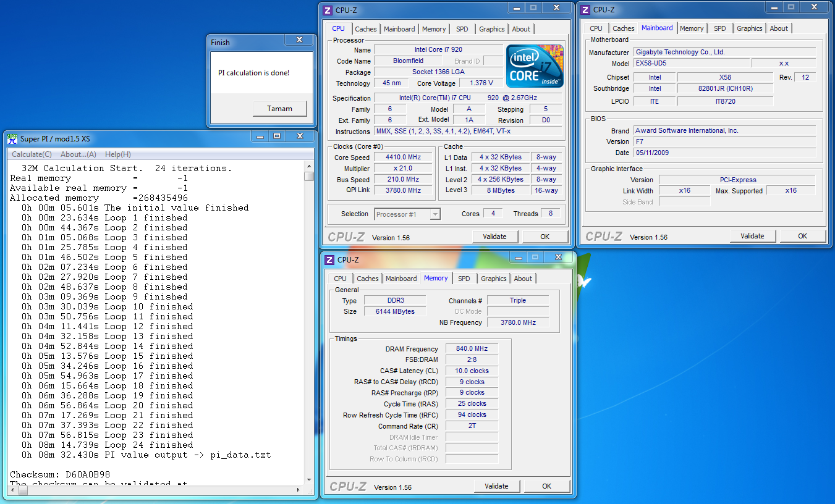
Task: Open the Memory tab in the CPU window
Action: tap(434, 29)
